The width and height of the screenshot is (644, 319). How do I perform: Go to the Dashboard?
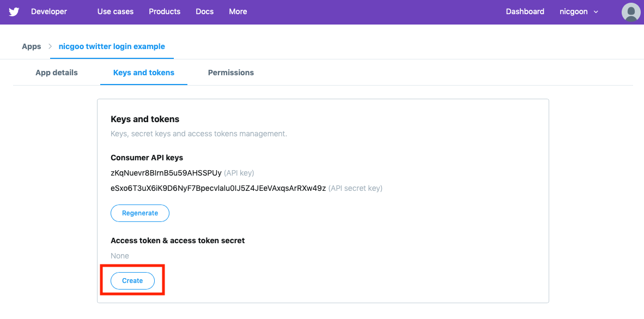(525, 11)
